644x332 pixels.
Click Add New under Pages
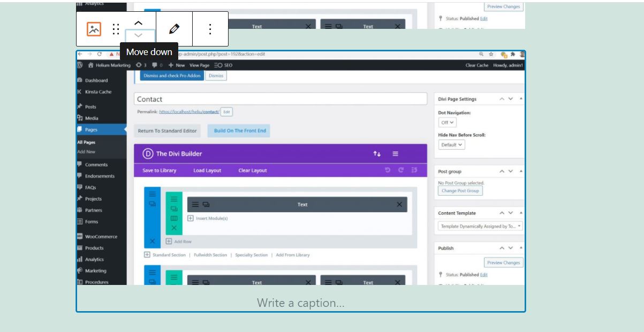click(86, 151)
